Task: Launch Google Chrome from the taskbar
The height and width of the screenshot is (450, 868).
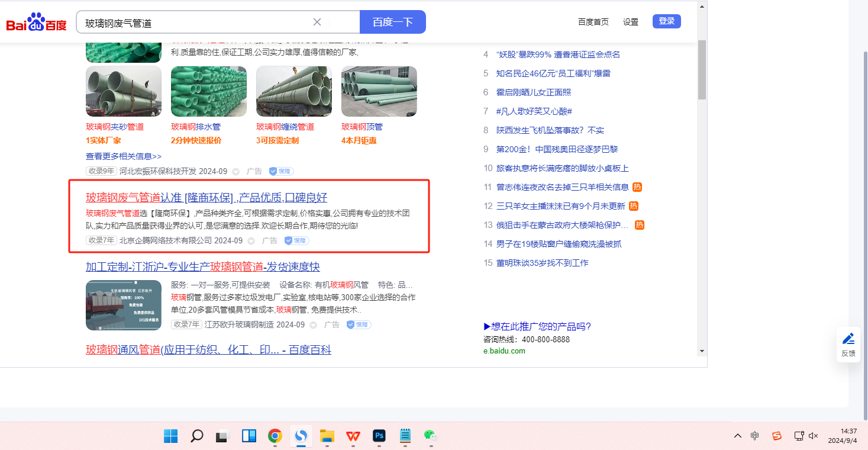Action: tap(275, 436)
